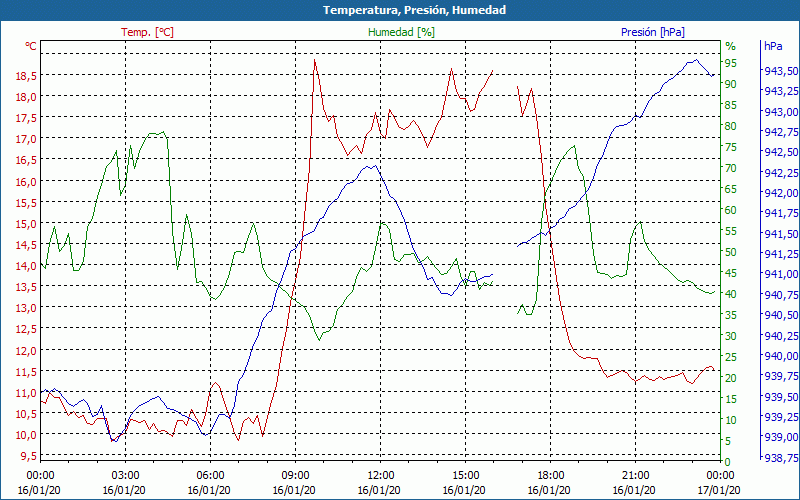Viewport: 800px width, 500px height.
Task: Click the '03:00' time axis label
Action: 125,476
